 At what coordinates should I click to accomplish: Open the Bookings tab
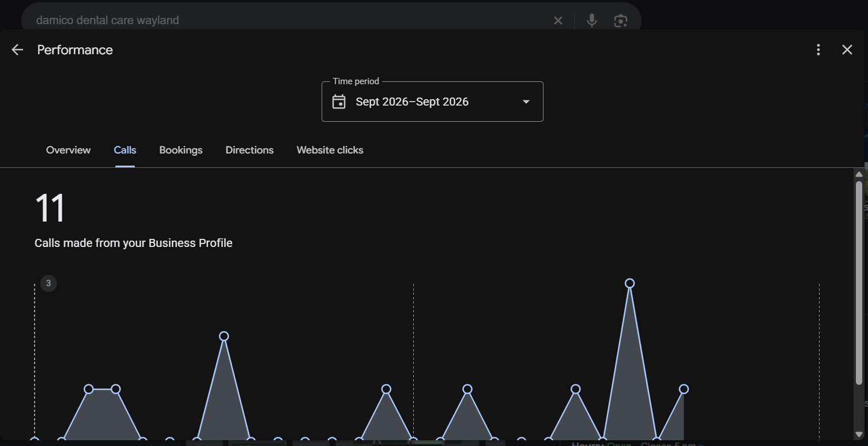point(181,150)
